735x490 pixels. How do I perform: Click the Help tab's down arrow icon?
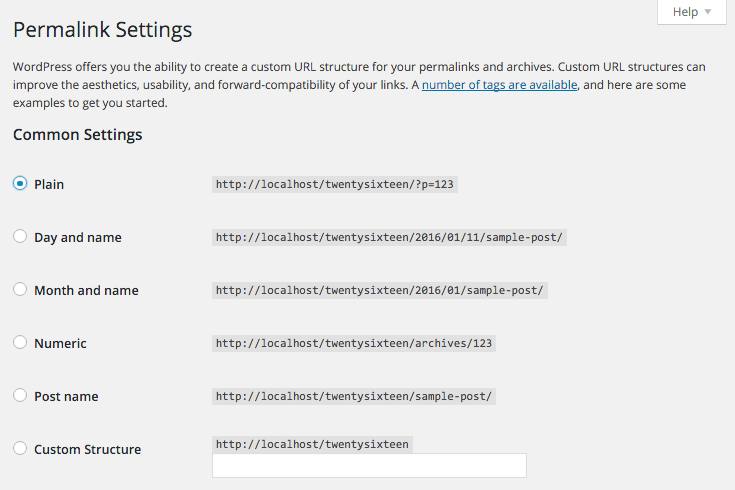(x=708, y=12)
